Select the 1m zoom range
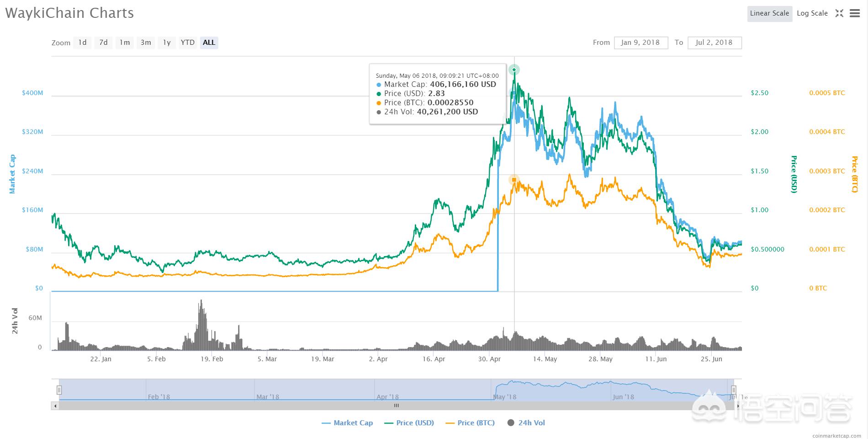This screenshot has width=868, height=439. tap(125, 43)
